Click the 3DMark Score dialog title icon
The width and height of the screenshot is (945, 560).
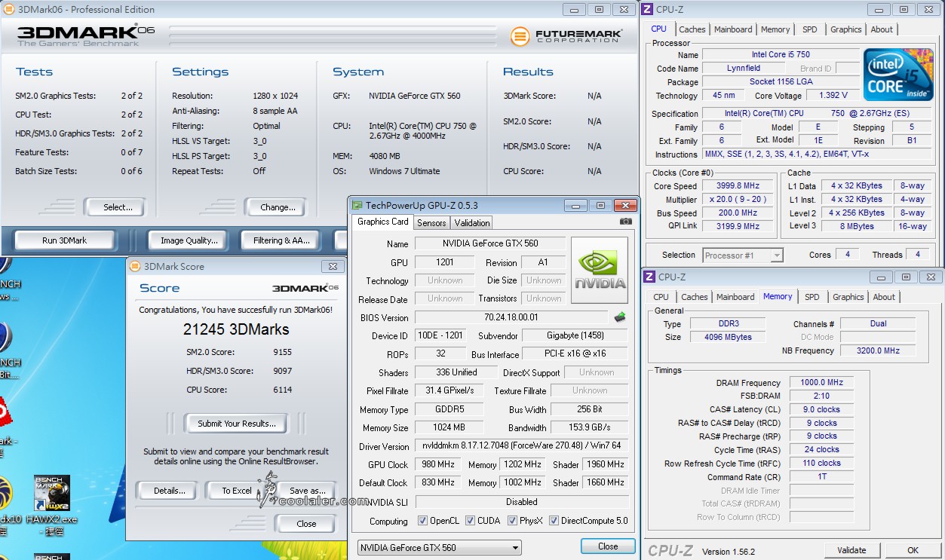click(x=135, y=266)
